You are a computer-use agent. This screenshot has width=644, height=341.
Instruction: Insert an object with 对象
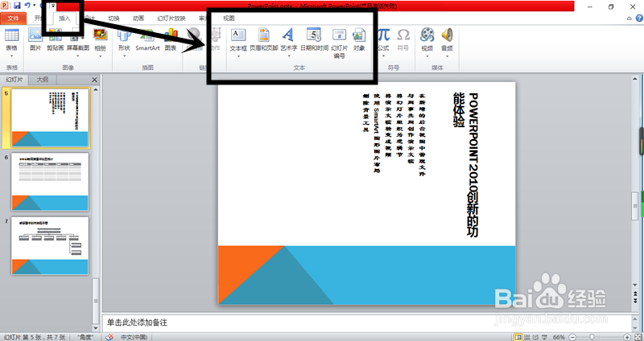(359, 39)
